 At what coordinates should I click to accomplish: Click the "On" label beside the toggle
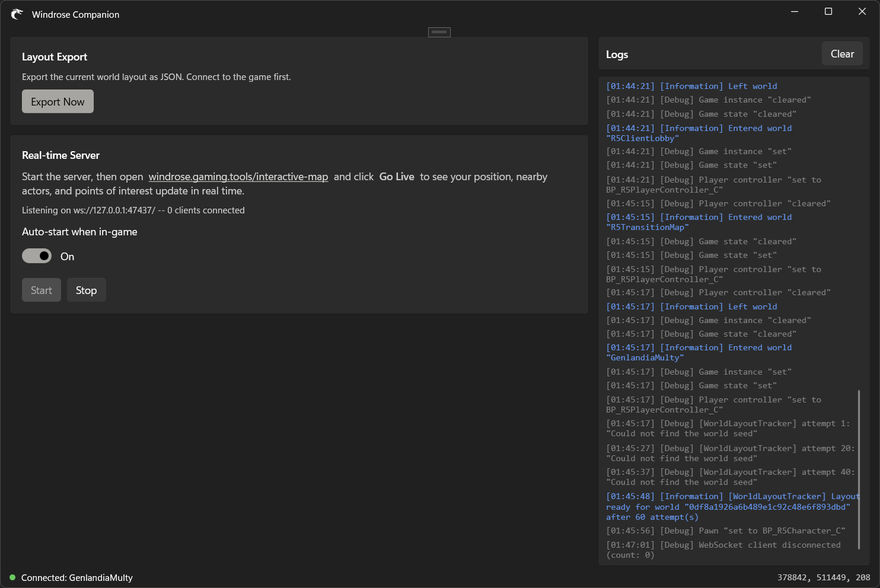pyautogui.click(x=67, y=257)
